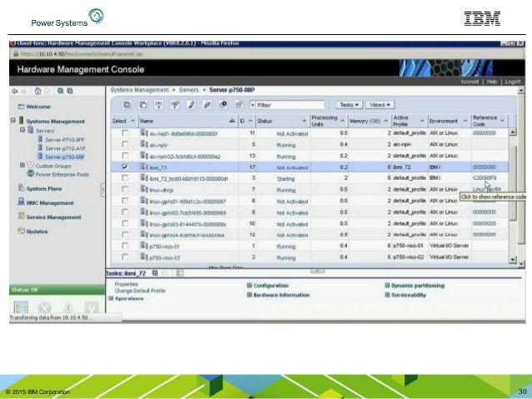Open the Properties task link
532x399 pixels.
pos(126,284)
